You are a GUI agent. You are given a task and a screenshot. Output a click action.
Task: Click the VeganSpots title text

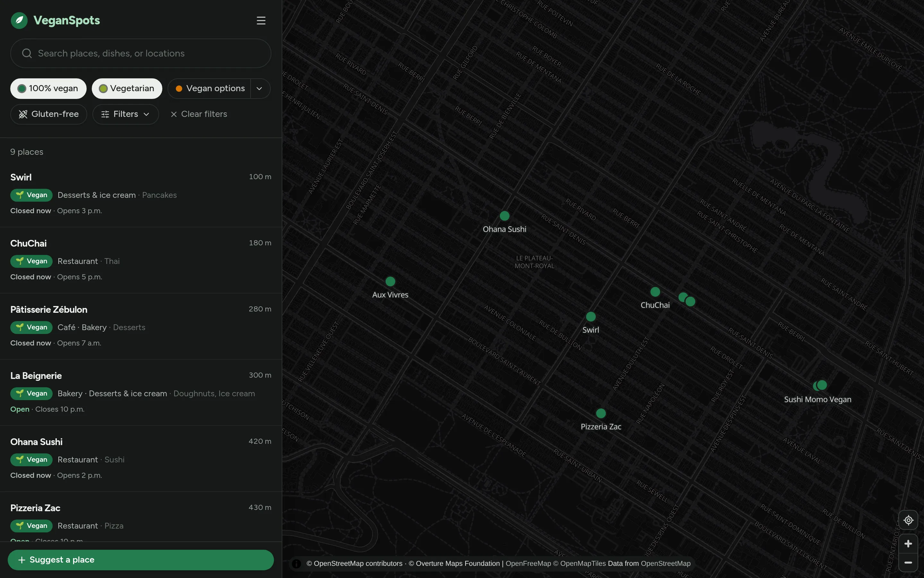coord(67,20)
